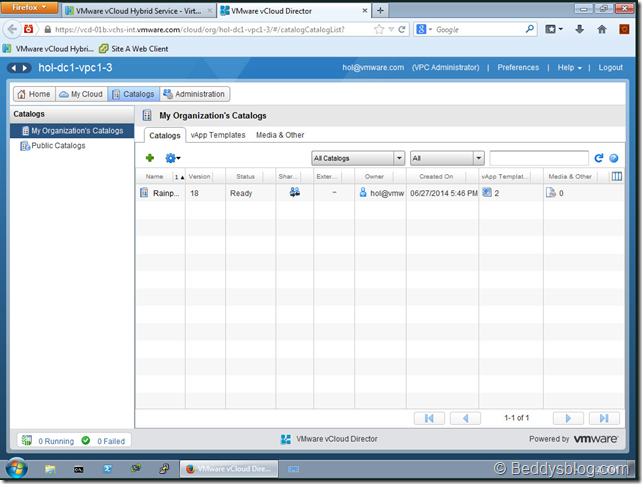The height and width of the screenshot is (484, 642).
Task: Switch to Media & Other subtab
Action: (x=280, y=135)
